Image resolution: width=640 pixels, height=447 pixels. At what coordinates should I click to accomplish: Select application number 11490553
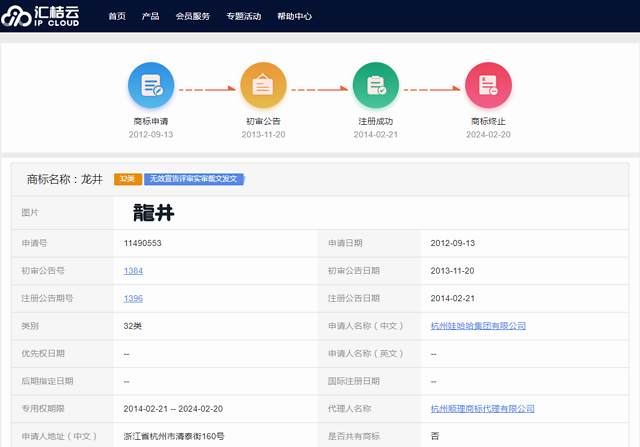pos(142,243)
